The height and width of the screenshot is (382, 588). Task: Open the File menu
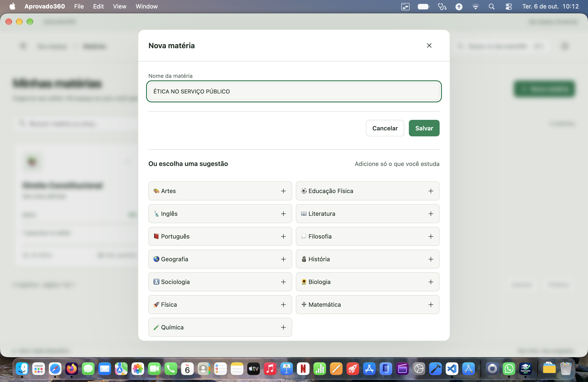click(79, 6)
